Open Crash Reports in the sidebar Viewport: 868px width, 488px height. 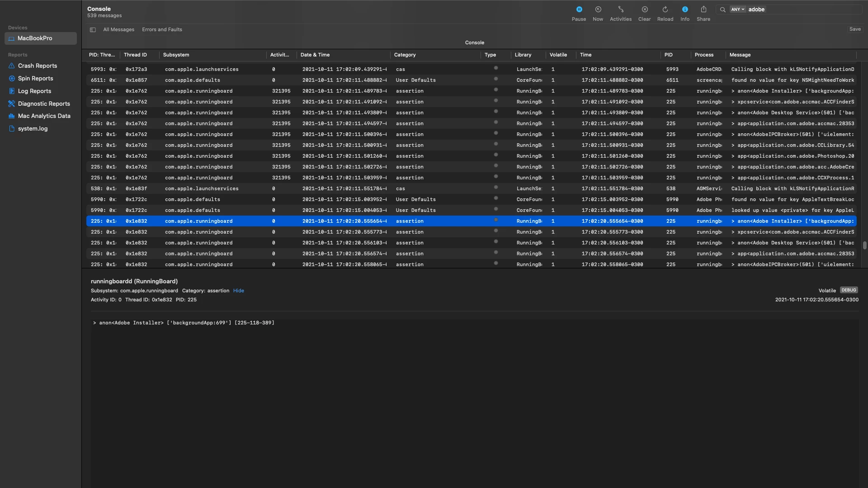[38, 66]
